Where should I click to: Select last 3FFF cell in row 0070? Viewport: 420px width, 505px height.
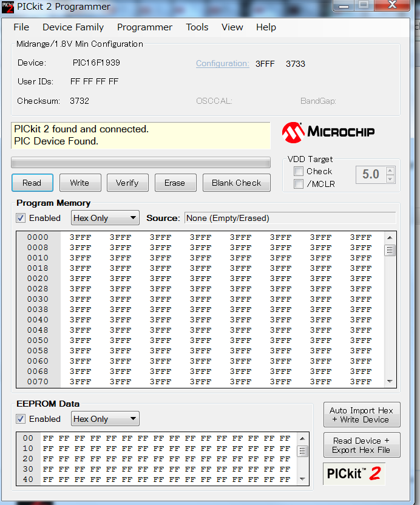pyautogui.click(x=361, y=382)
